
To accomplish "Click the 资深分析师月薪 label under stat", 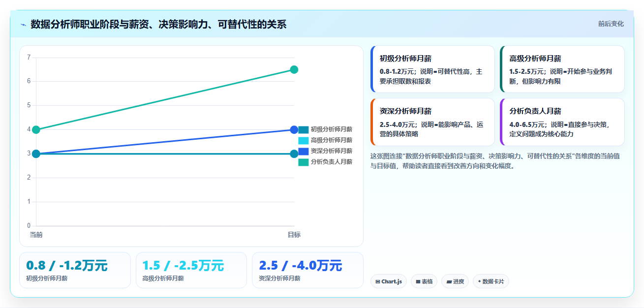I will 279,278.
